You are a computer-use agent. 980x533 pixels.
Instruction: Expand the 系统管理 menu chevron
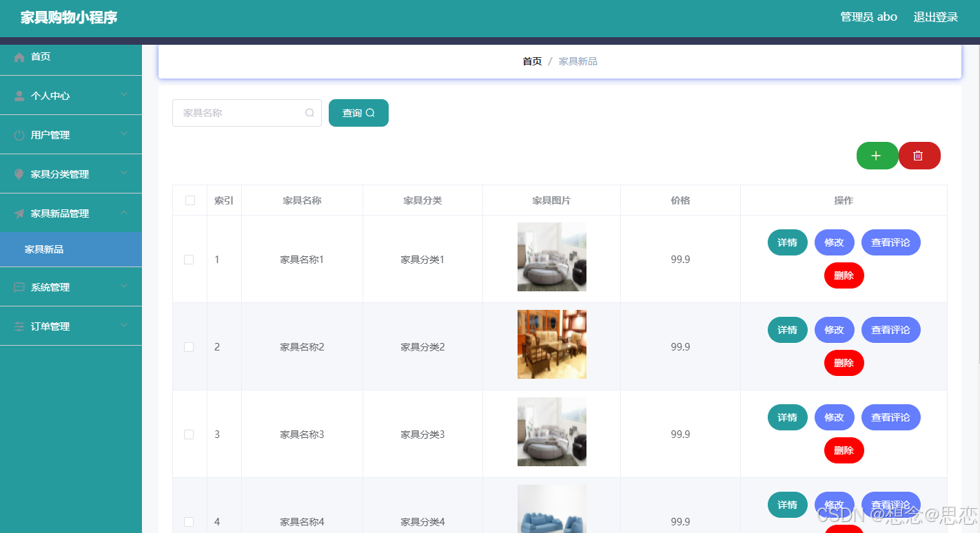click(x=124, y=286)
